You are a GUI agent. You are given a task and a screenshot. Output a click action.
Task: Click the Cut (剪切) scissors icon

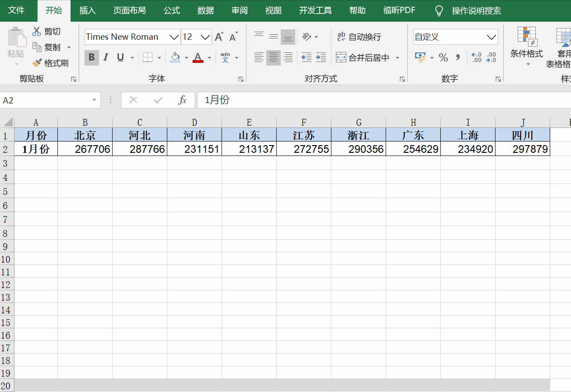(x=37, y=31)
